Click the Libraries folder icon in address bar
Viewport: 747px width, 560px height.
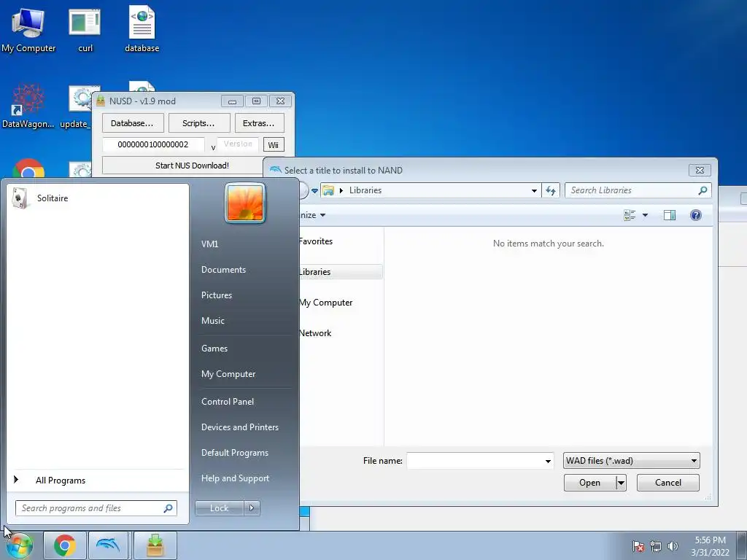(328, 190)
